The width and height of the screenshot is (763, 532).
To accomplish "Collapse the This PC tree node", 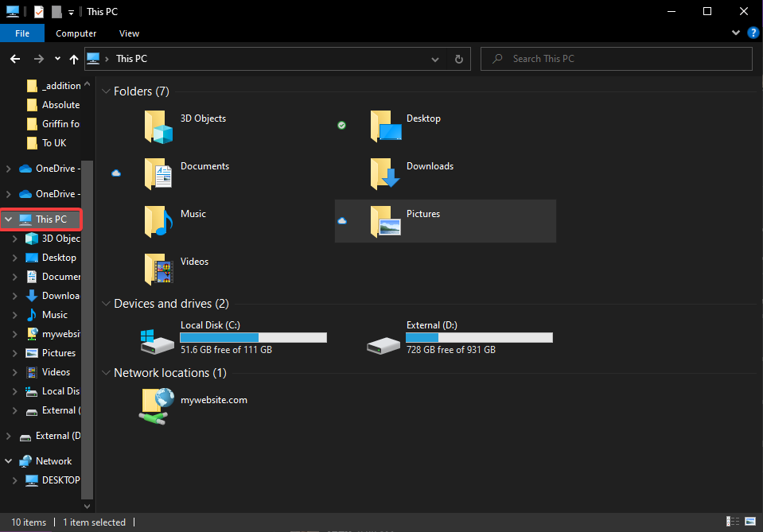I will pyautogui.click(x=8, y=219).
